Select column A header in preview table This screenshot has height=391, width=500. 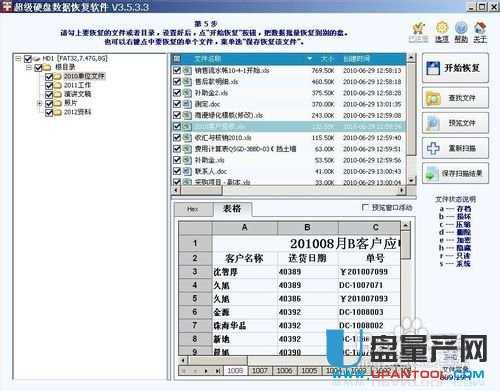tap(245, 228)
